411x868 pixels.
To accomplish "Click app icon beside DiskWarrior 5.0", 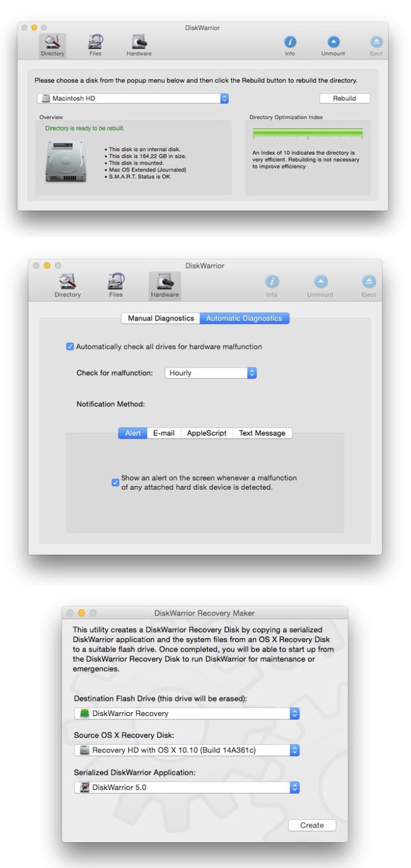I will pyautogui.click(x=85, y=787).
